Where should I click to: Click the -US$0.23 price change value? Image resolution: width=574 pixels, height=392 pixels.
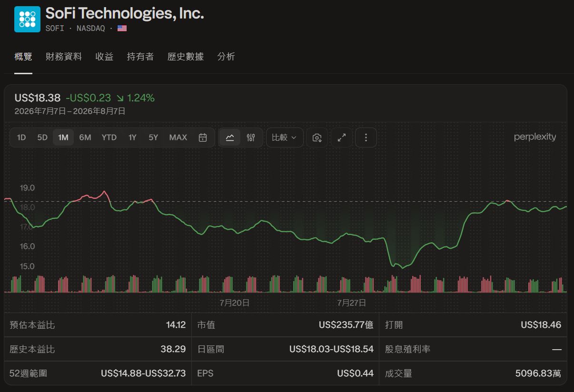89,98
